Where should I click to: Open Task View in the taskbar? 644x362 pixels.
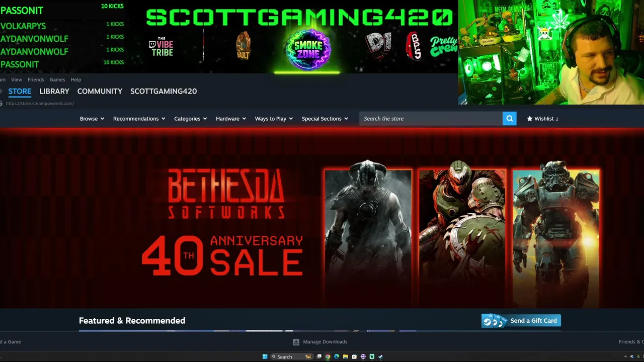click(319, 357)
